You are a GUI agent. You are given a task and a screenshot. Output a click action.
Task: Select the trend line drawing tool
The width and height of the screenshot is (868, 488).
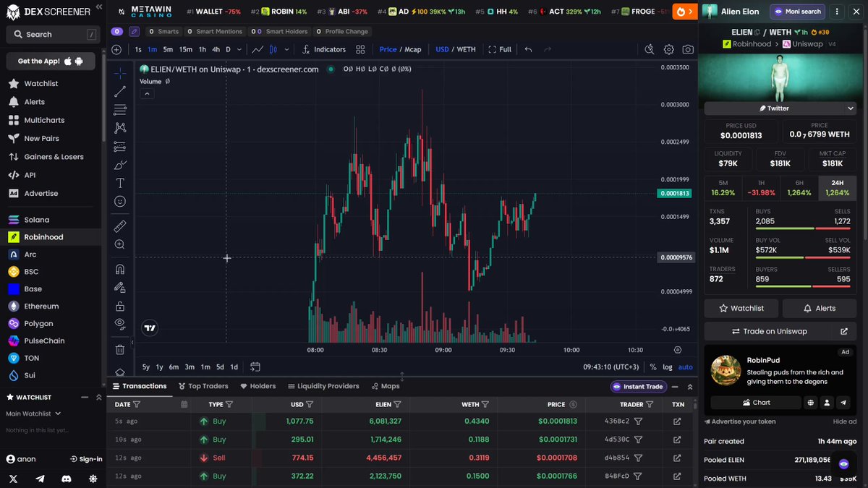pos(120,91)
